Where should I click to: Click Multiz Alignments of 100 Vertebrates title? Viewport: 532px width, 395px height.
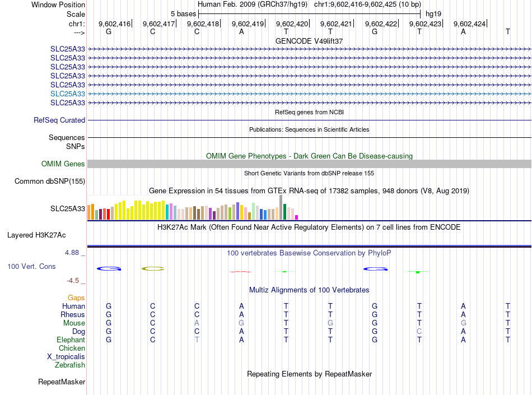click(309, 290)
